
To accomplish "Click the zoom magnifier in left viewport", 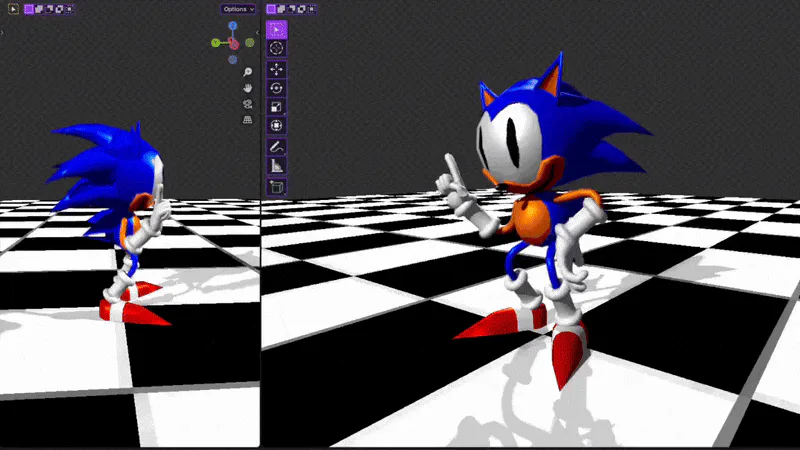I will pyautogui.click(x=247, y=72).
